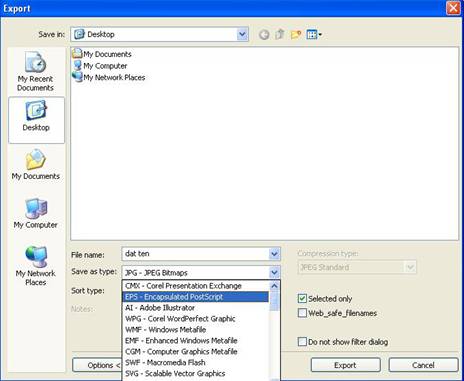464x381 pixels.
Task: Expand the Save in Desktop dropdown
Action: (x=242, y=34)
